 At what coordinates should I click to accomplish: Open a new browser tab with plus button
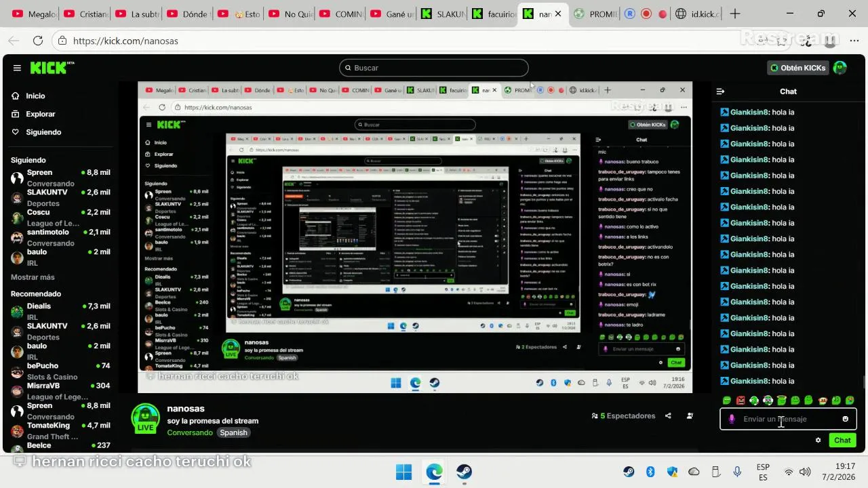735,14
